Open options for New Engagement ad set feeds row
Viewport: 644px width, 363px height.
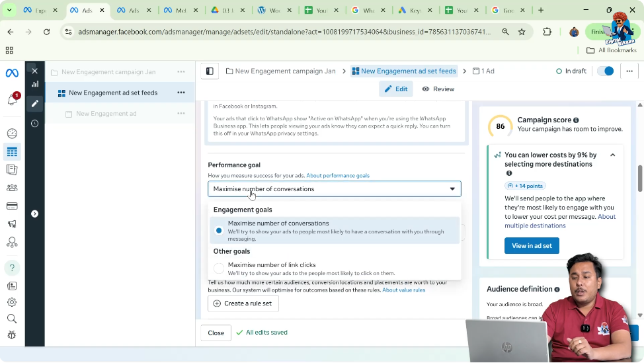(181, 93)
